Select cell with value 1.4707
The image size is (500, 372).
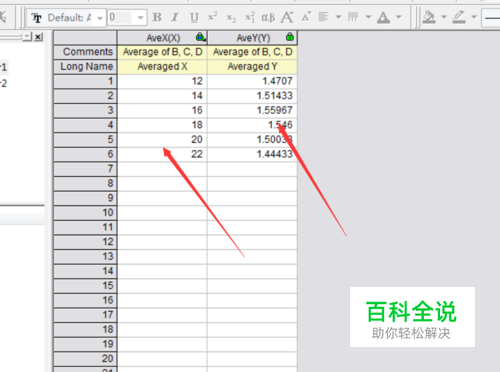click(252, 81)
